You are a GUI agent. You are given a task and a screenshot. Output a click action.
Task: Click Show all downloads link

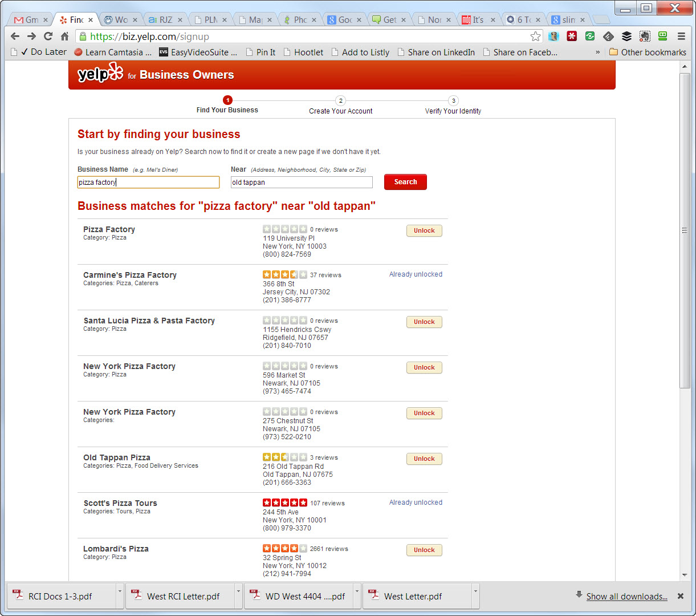(x=626, y=597)
